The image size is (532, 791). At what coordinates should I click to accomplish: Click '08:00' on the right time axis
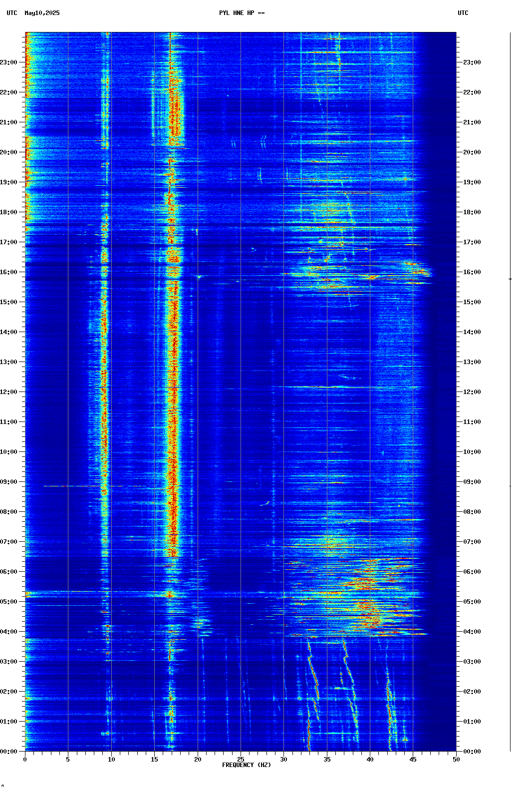click(x=472, y=512)
